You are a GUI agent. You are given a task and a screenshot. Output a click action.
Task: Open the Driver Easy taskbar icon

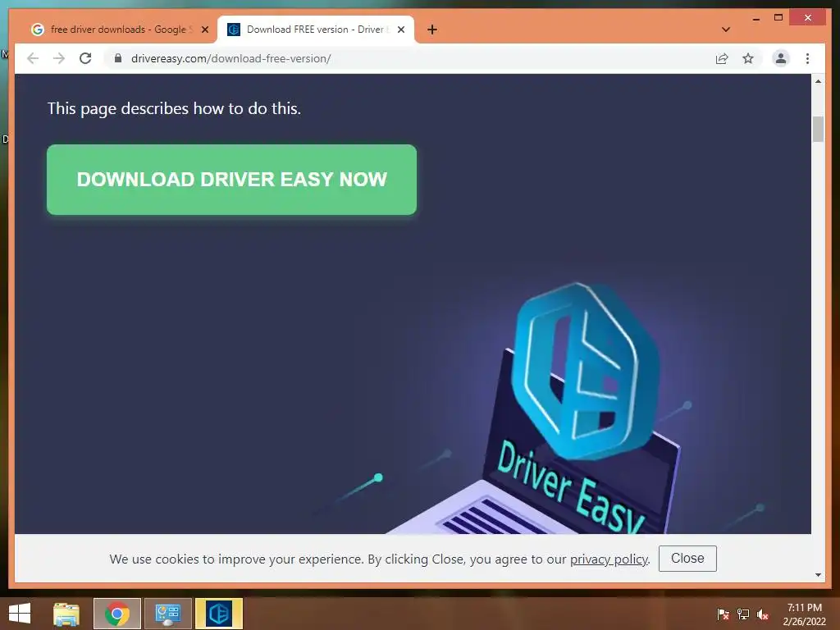tap(219, 614)
